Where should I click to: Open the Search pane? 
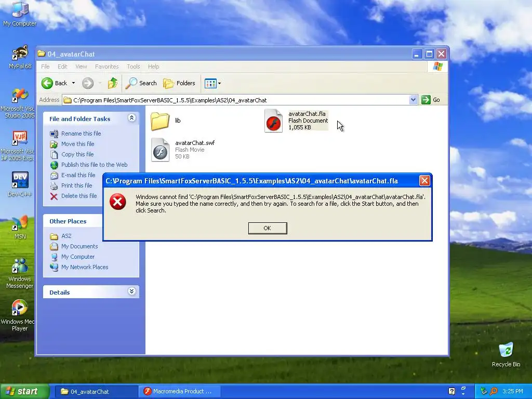[141, 83]
